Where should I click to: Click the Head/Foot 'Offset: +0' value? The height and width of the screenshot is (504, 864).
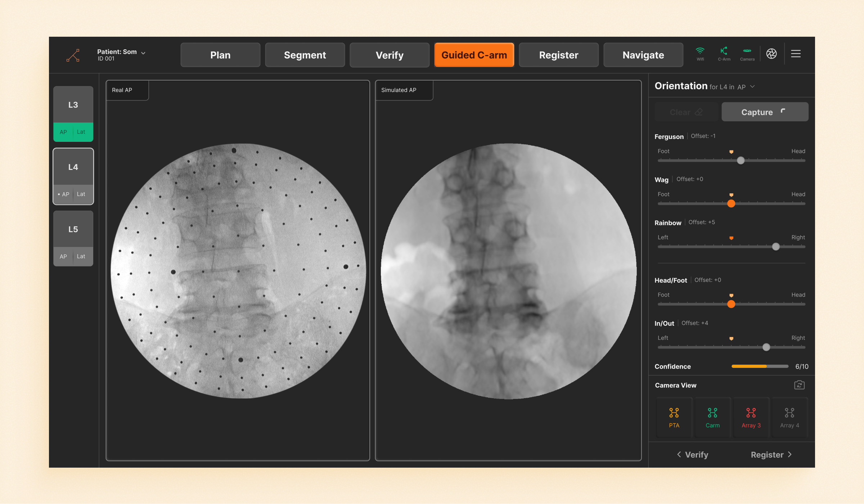(x=708, y=280)
